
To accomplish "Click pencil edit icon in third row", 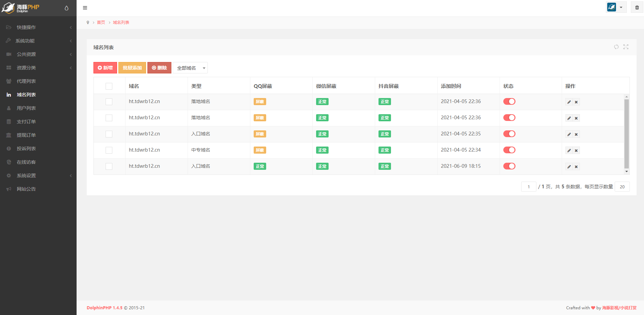I will (x=569, y=134).
